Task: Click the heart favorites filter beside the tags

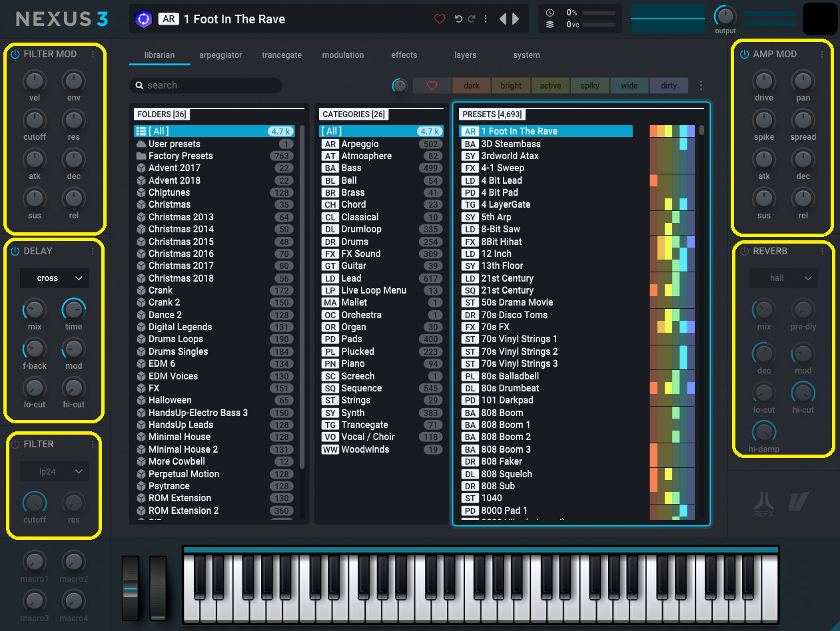Action: [x=432, y=86]
